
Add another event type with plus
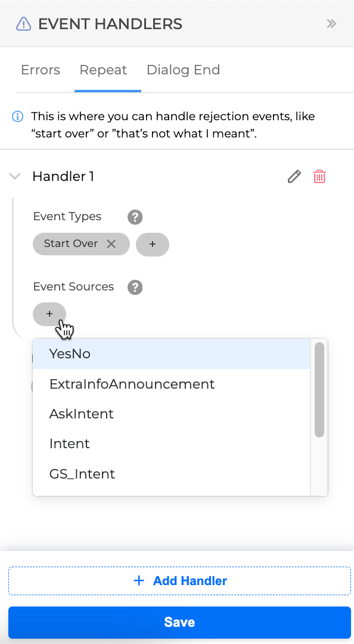[153, 245]
